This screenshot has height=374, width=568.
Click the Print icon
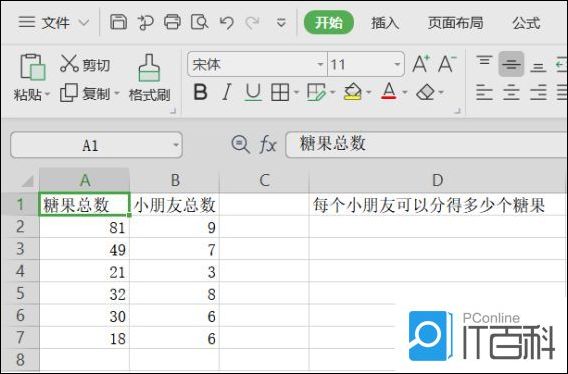172,22
